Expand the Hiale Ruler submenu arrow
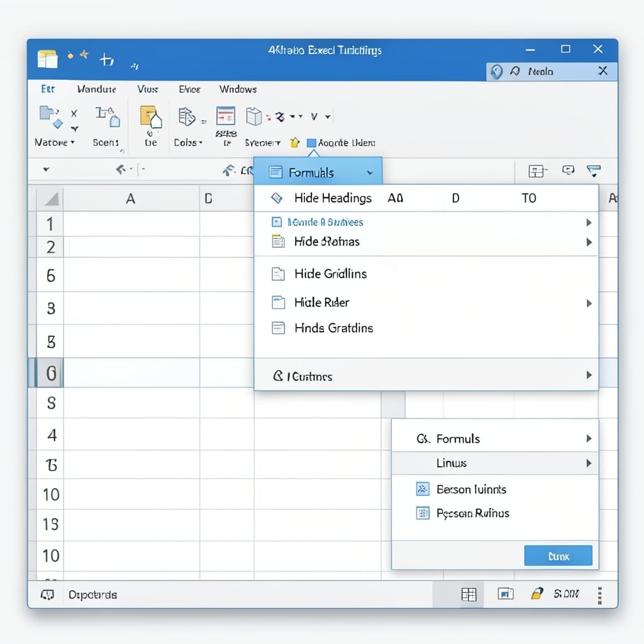 click(589, 304)
